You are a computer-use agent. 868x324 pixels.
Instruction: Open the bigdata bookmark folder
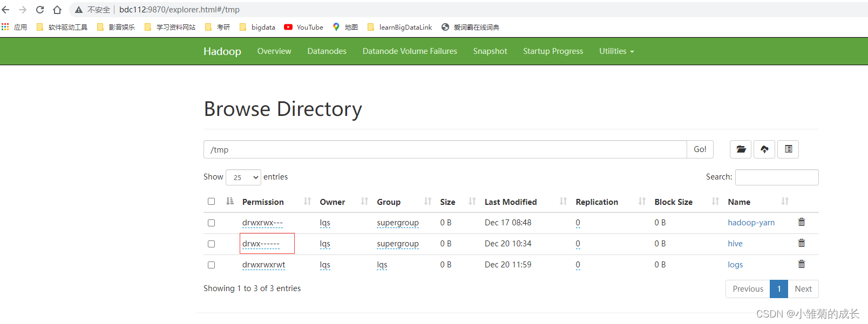click(x=257, y=27)
